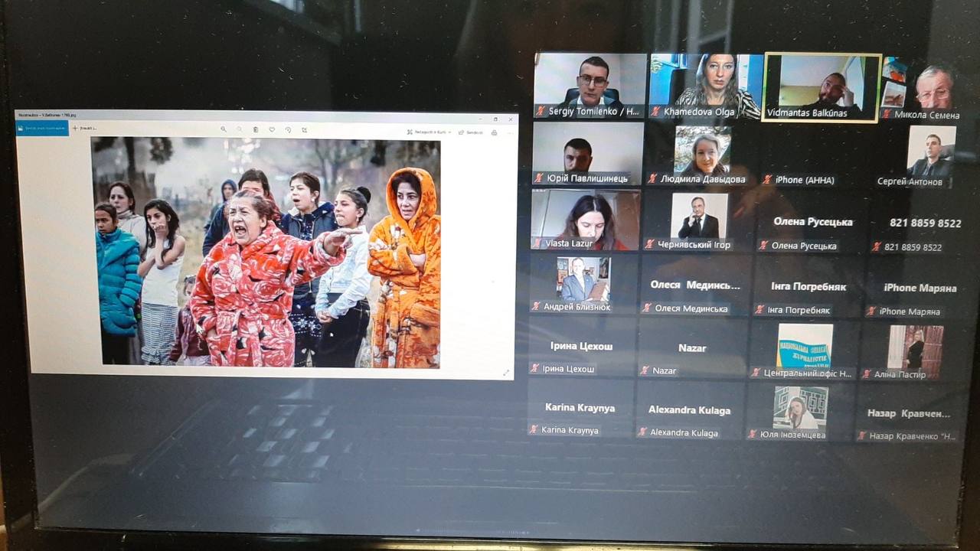Rotate the photo using the rotate icon

click(288, 129)
